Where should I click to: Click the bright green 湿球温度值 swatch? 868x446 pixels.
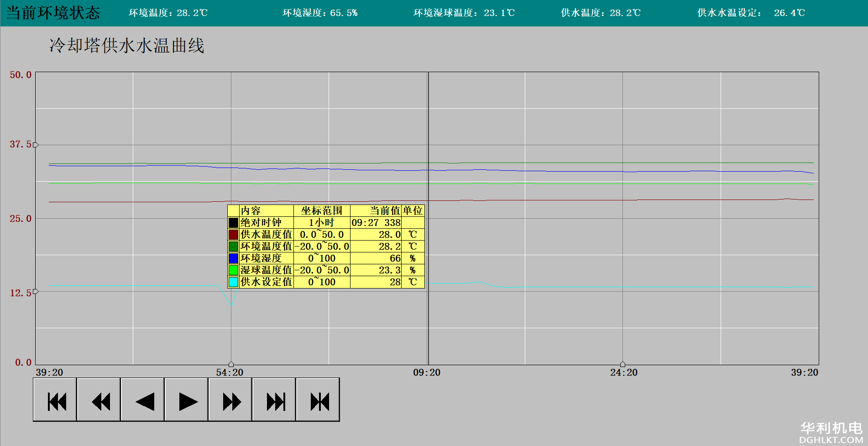click(233, 270)
